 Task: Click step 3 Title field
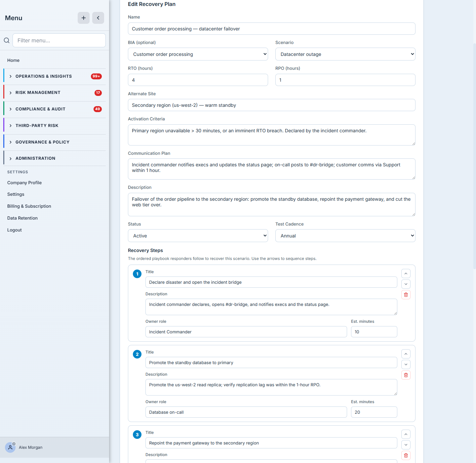pyautogui.click(x=271, y=443)
